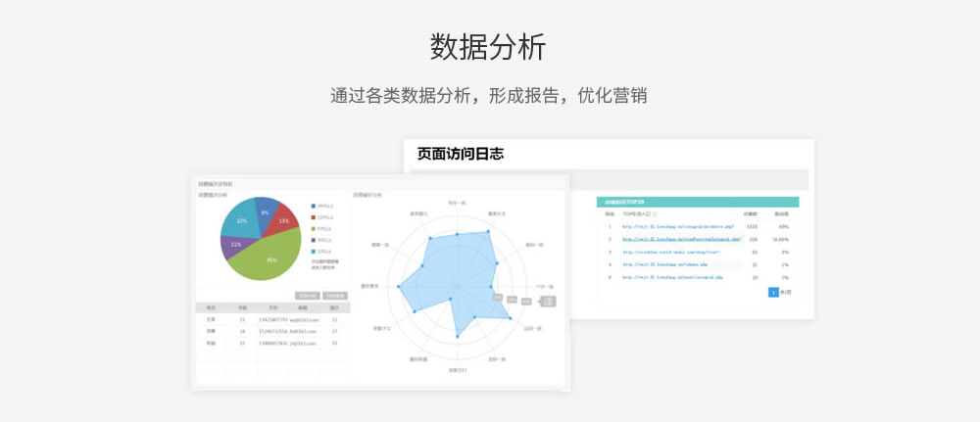980x422 pixels.
Task: Toggle the purple legend swatch beside the pie
Action: [314, 240]
